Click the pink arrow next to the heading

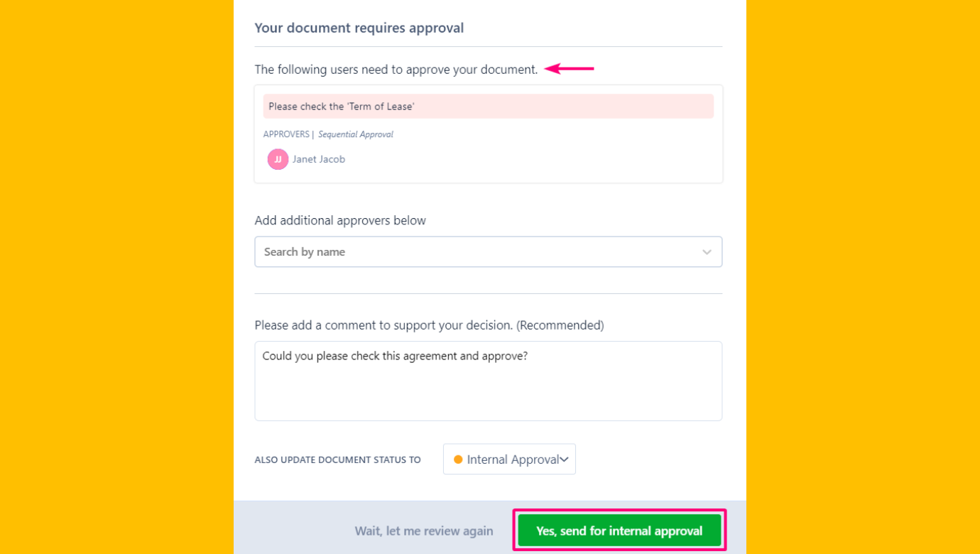(568, 69)
